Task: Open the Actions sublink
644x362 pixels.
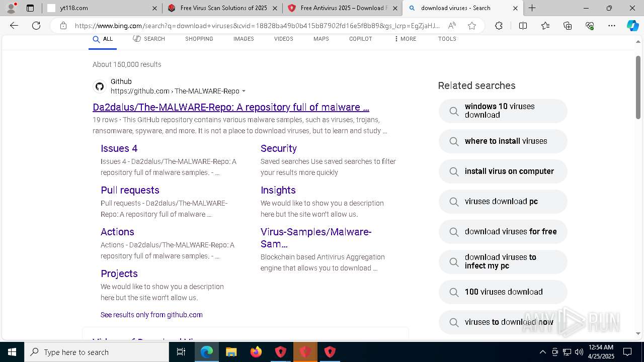Action: tap(117, 232)
